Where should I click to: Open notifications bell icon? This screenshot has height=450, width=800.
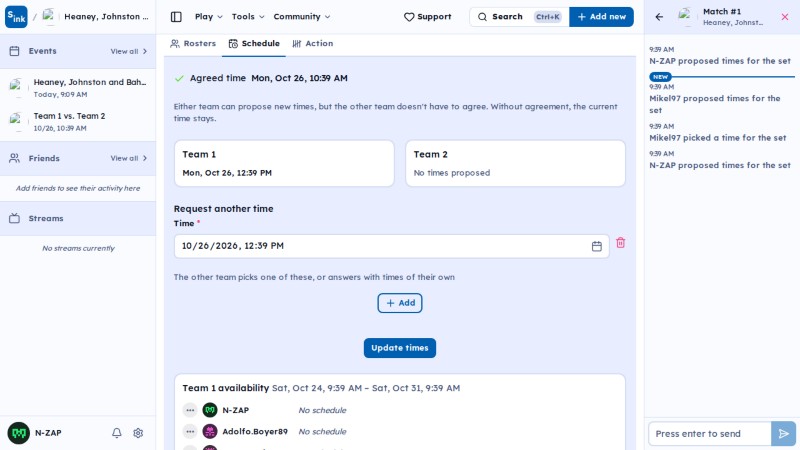pos(117,433)
